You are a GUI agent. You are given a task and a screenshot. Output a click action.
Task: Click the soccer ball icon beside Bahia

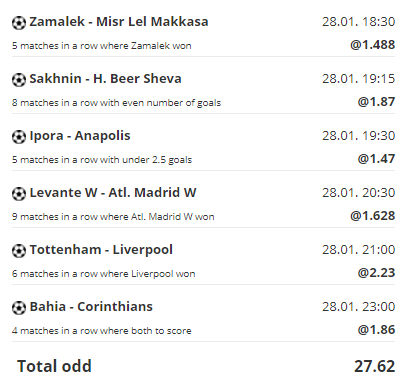[x=19, y=308]
